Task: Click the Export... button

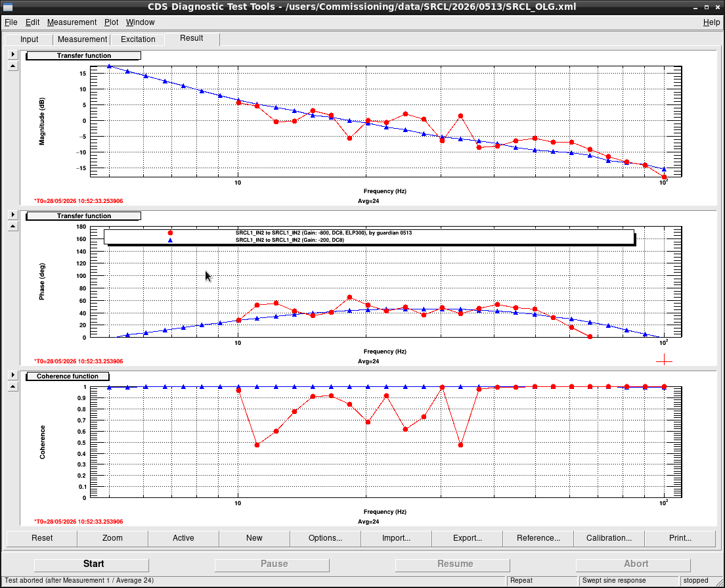Action: [x=468, y=538]
